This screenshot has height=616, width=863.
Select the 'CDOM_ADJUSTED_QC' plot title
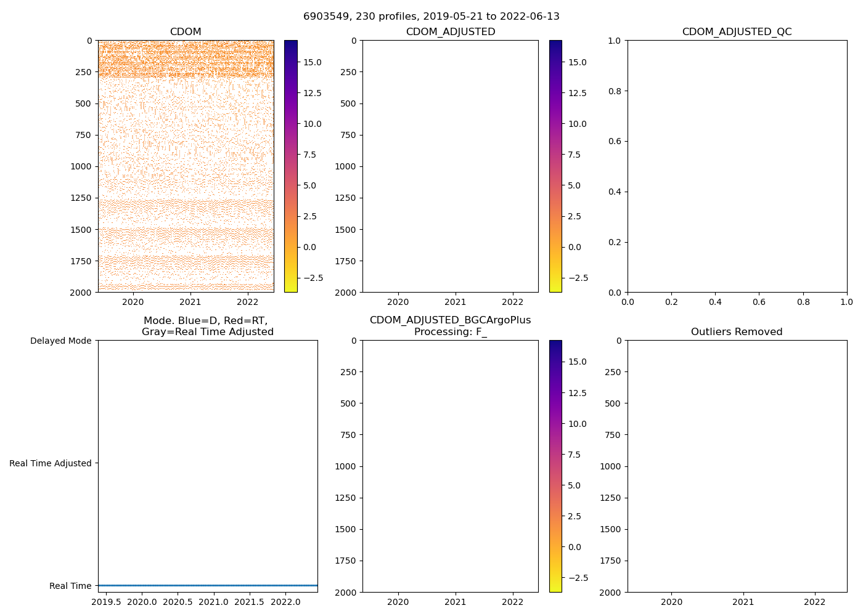tap(737, 32)
